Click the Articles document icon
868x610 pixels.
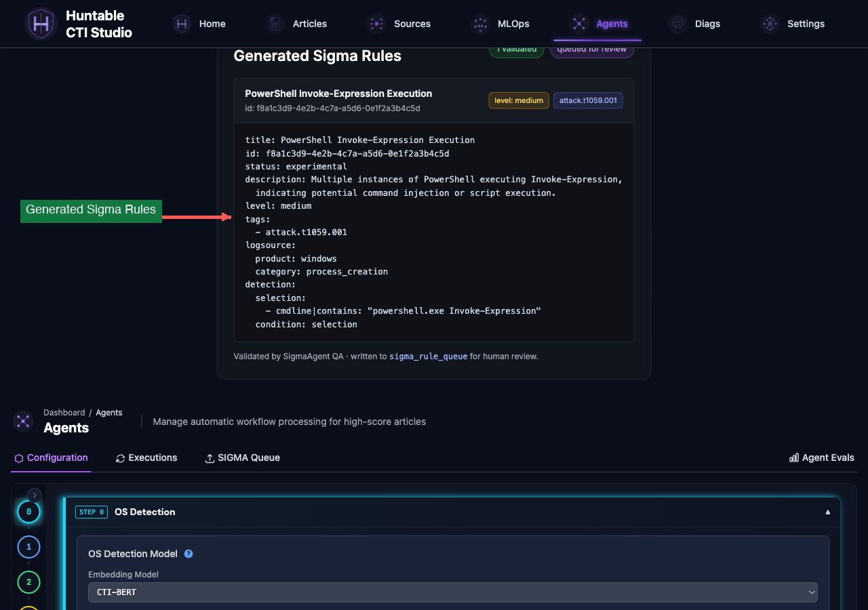275,24
